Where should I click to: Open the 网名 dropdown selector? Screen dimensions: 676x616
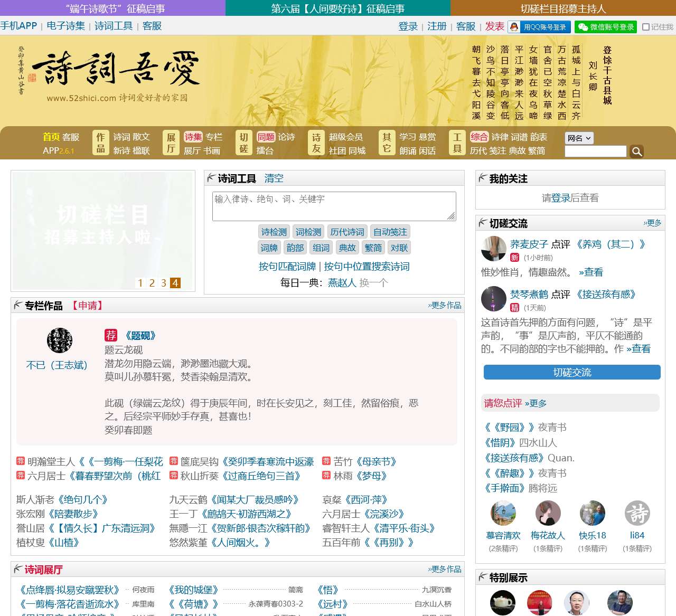579,138
